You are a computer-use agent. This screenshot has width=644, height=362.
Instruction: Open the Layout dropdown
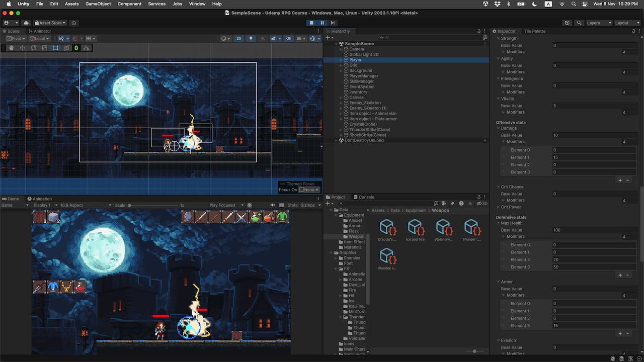click(627, 23)
